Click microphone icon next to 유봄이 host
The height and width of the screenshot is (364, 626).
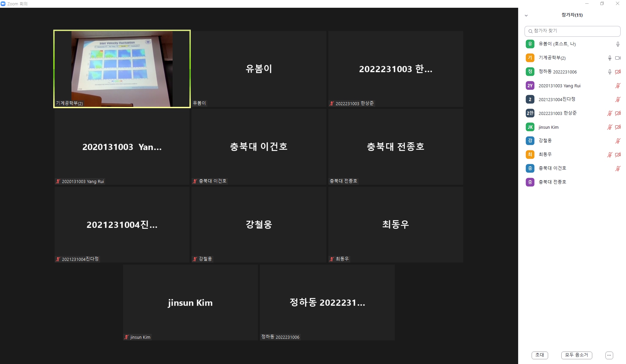[x=618, y=44]
